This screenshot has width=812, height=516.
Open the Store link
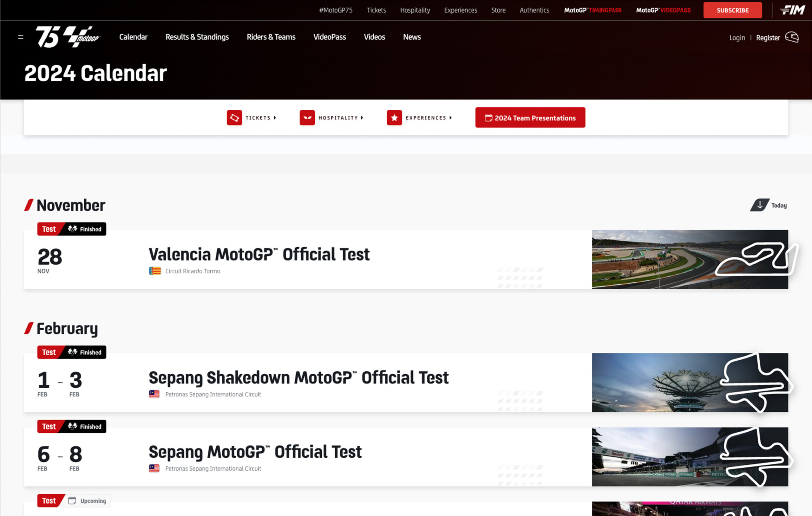[498, 10]
